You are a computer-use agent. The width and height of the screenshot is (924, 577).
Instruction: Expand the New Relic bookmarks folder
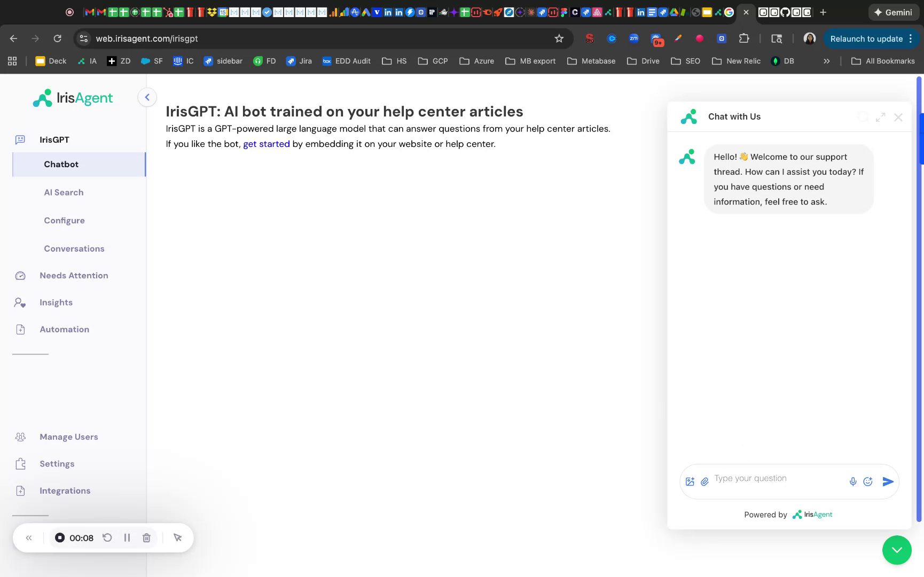click(x=736, y=61)
